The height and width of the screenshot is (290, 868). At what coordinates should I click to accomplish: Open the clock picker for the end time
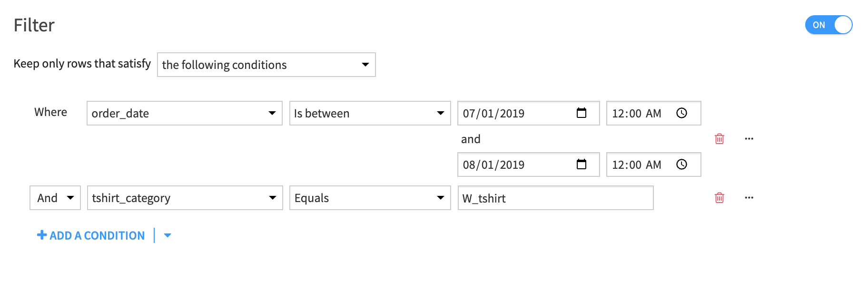click(x=682, y=164)
